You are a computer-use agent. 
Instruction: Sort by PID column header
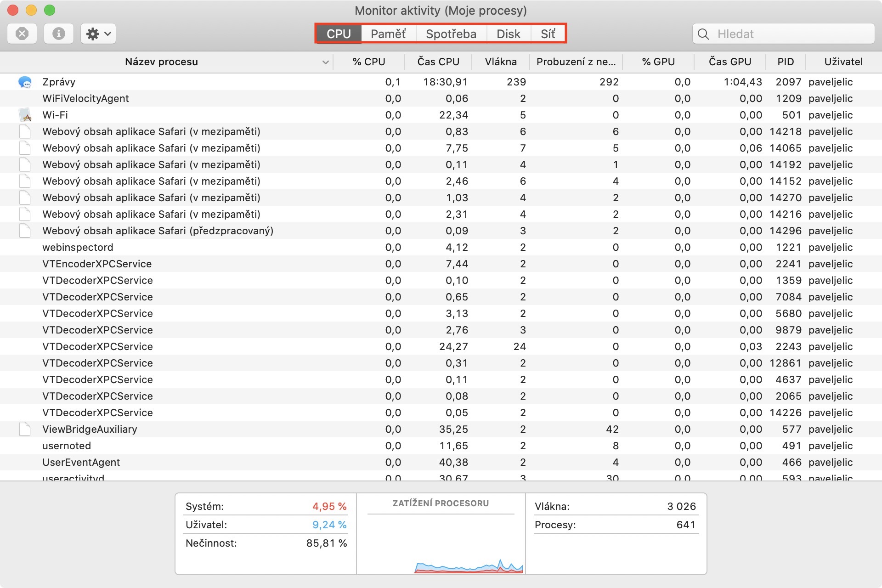[x=786, y=62]
